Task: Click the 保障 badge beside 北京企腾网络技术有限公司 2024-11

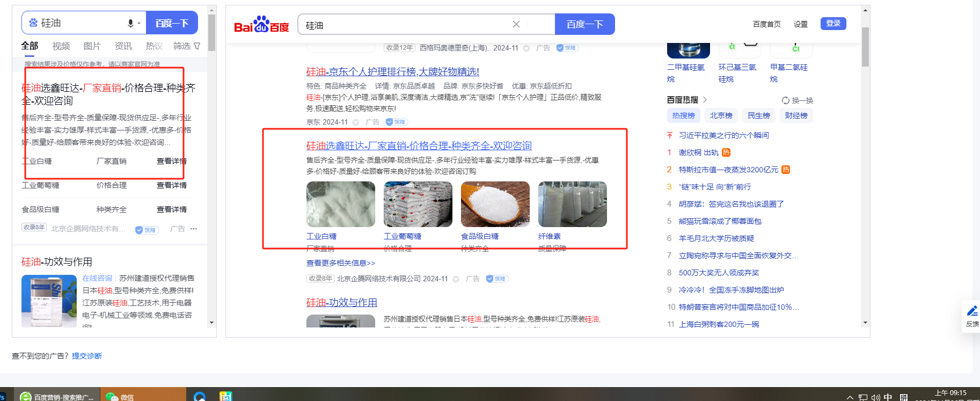Action: click(497, 279)
